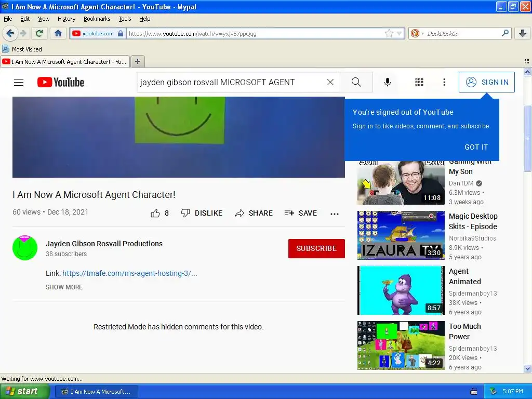Viewport: 532px width, 399px height.
Task: Click the YouTube search button
Action: pos(356,82)
